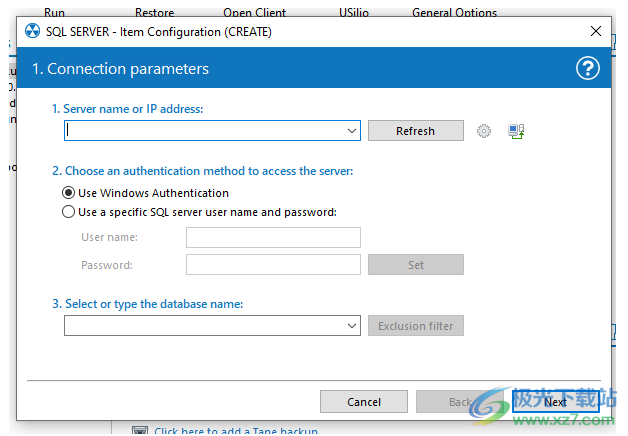Image resolution: width=628 pixels, height=436 pixels.
Task: Click the Password text field
Action: 273,265
